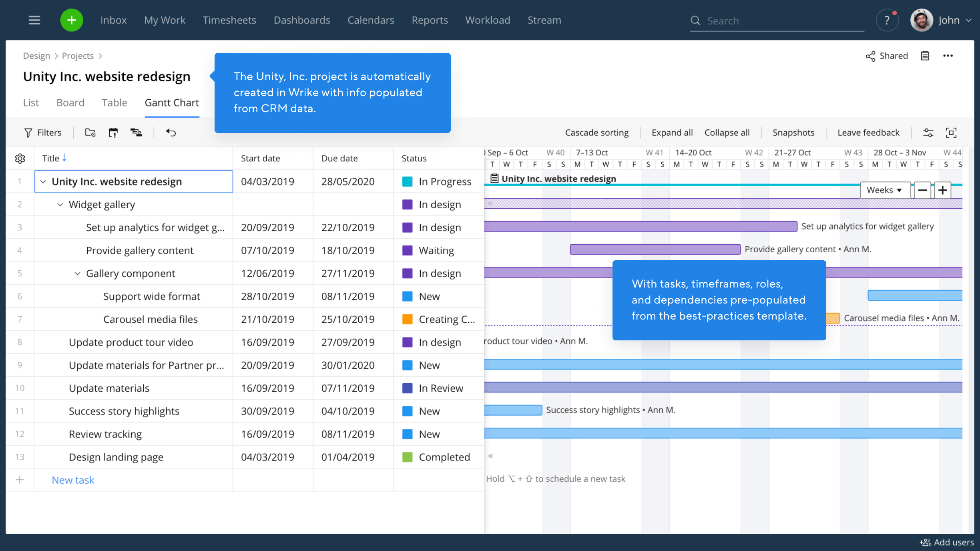The height and width of the screenshot is (551, 980).
Task: Zoom in the Gantt with plus button
Action: 943,190
